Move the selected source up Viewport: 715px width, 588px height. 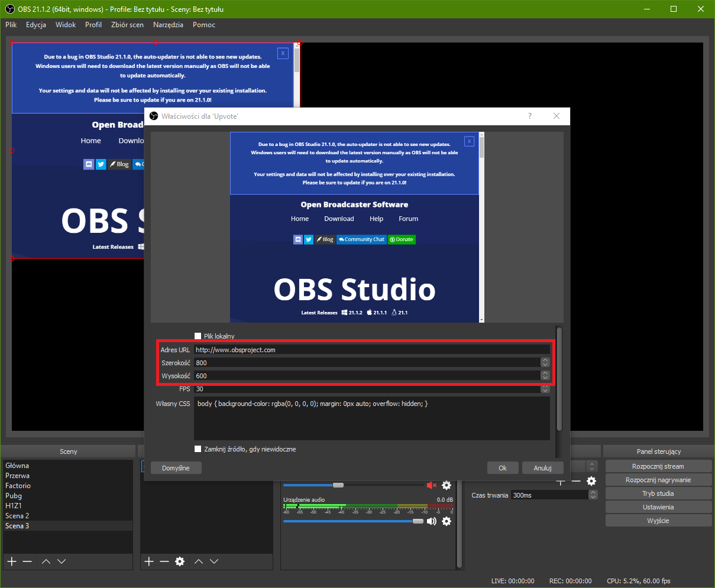point(199,561)
